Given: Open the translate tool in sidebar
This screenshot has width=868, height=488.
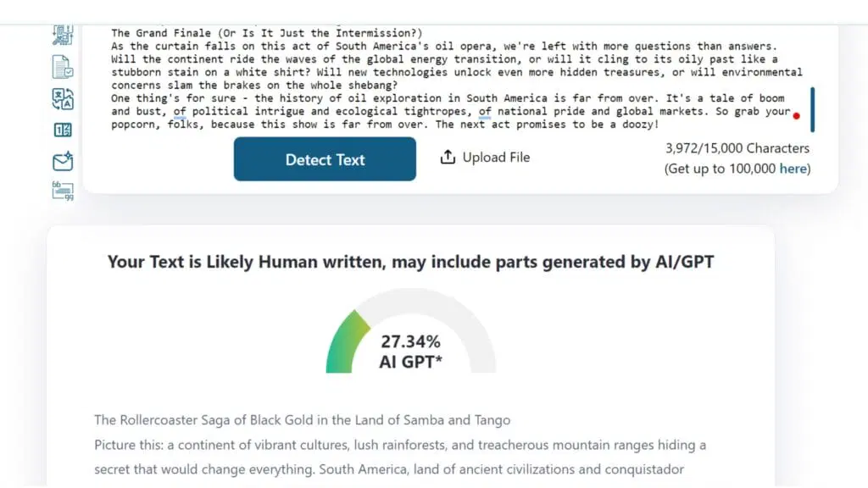Looking at the screenshot, I should pyautogui.click(x=63, y=99).
